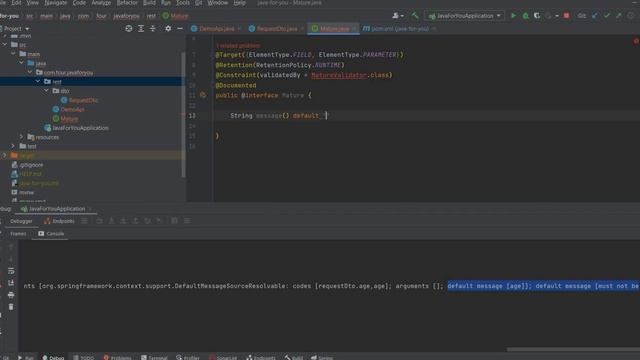Open the Navigate menu

pyautogui.click(x=56, y=3)
